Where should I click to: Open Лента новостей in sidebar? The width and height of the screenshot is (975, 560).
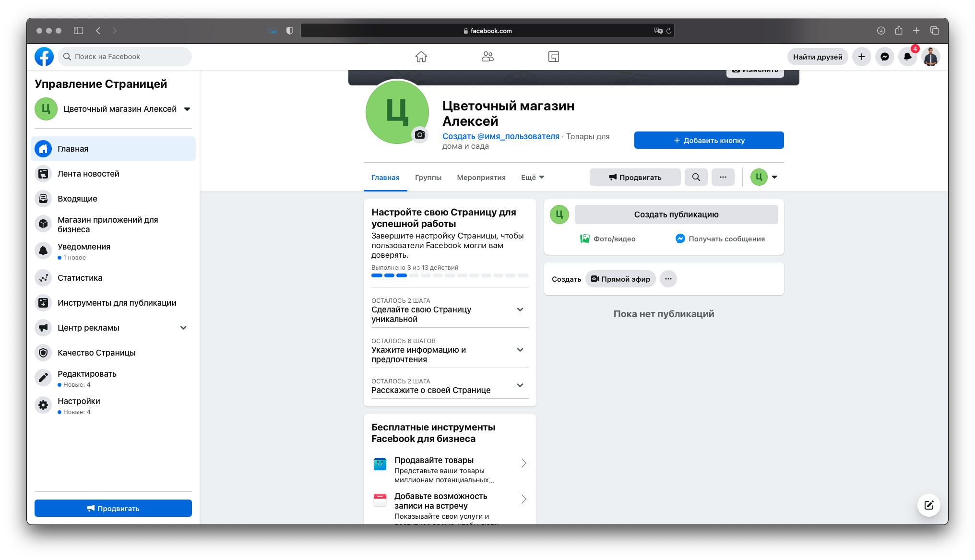pyautogui.click(x=113, y=174)
